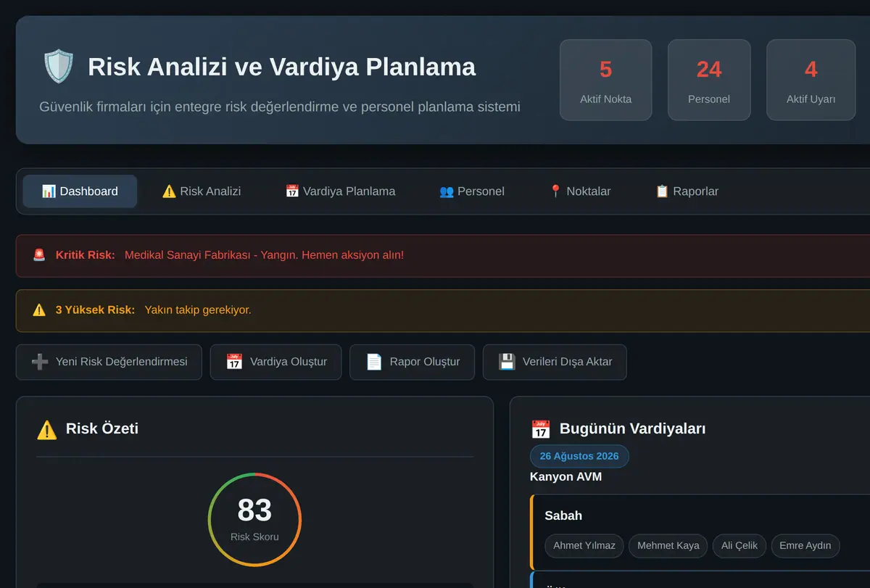
Task: Click the clipboard icon on Raporlar tab
Action: [662, 191]
